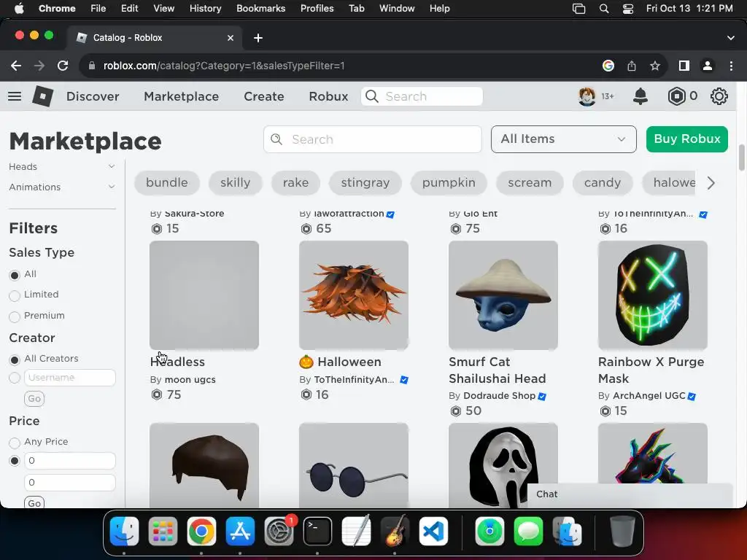Open the Roblox hamburger navigation menu
Viewport: 747px width, 560px height.
(15, 96)
